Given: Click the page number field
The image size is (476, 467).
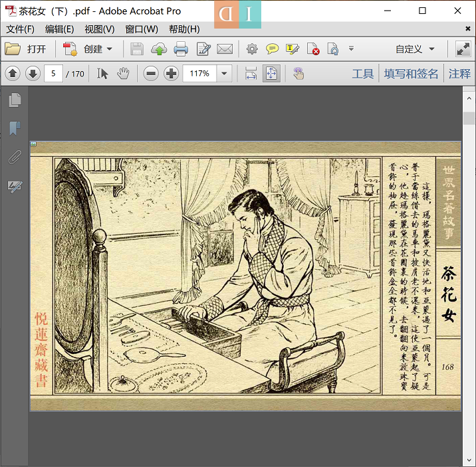Looking at the screenshot, I should (53, 73).
